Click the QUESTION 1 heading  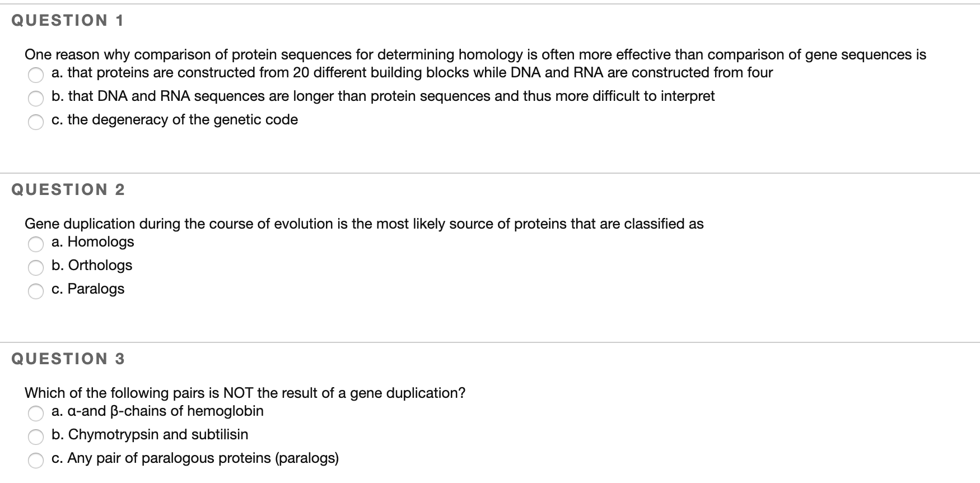coord(67,20)
